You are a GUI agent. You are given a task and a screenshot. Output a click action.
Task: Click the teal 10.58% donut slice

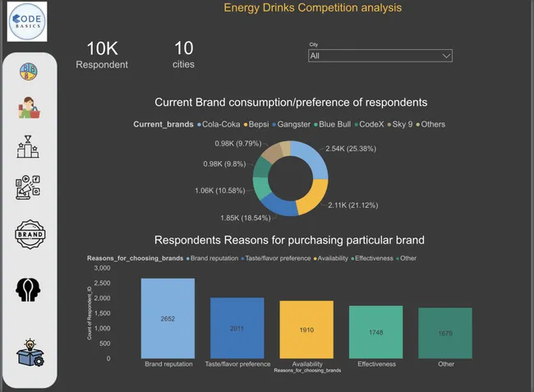click(261, 188)
